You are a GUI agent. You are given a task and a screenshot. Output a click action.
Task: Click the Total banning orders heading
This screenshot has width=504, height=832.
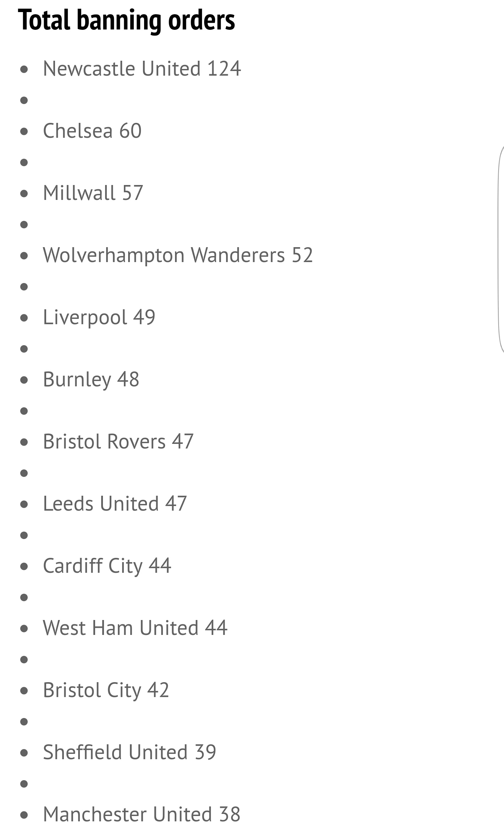126,20
